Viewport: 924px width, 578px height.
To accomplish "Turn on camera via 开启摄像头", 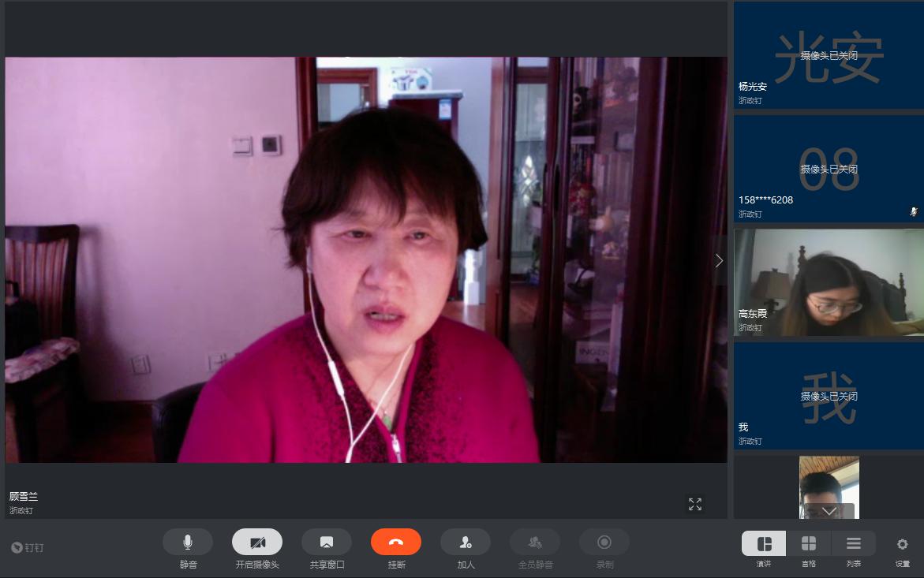I will click(x=257, y=542).
